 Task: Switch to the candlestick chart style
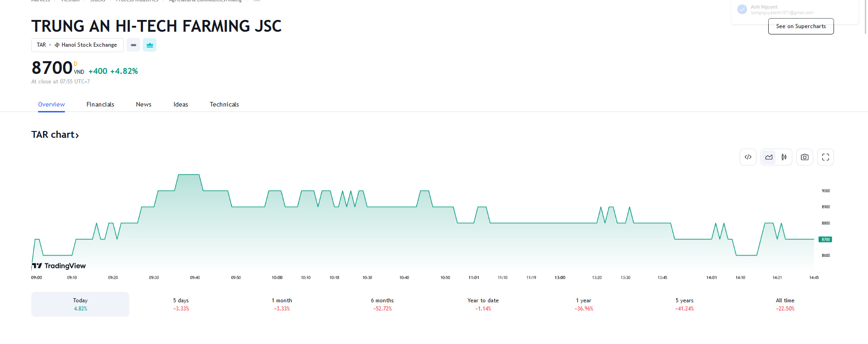tap(784, 157)
